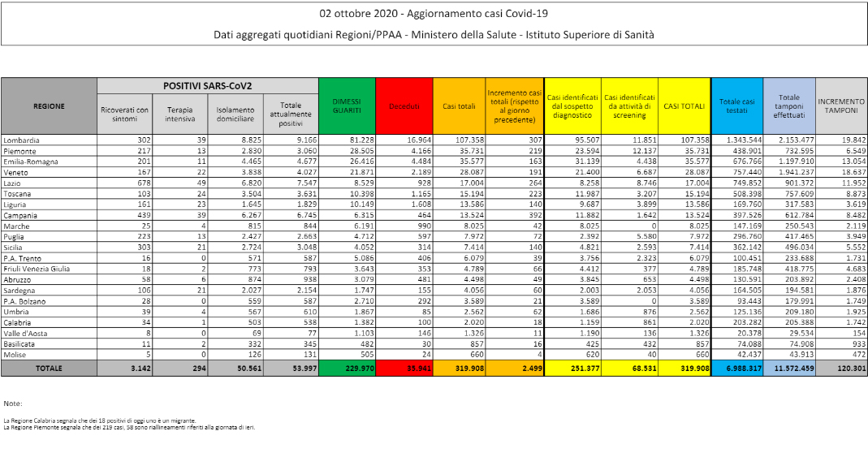Click the 'Totale attualmente positivi' column header
The image size is (868, 453).
pyautogui.click(x=291, y=114)
